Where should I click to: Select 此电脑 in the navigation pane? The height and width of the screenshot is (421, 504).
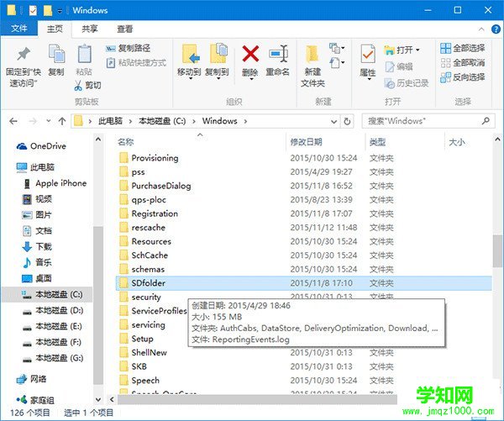(35, 167)
